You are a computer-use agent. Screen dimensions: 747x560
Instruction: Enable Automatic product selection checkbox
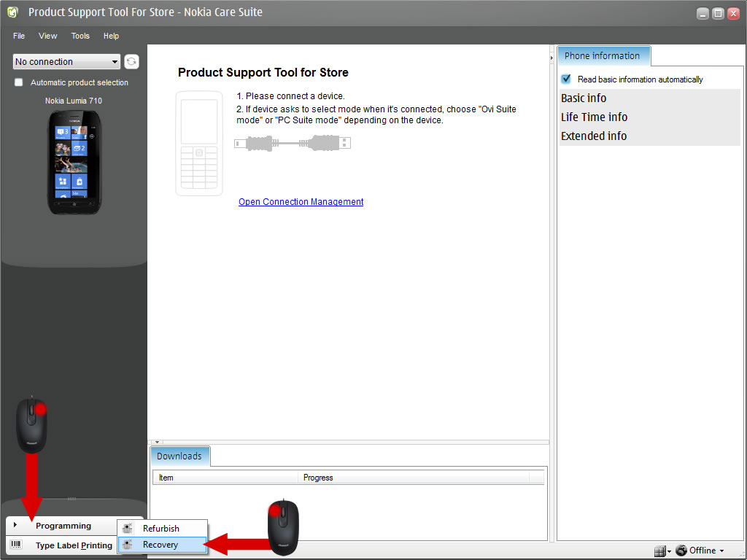[x=18, y=82]
